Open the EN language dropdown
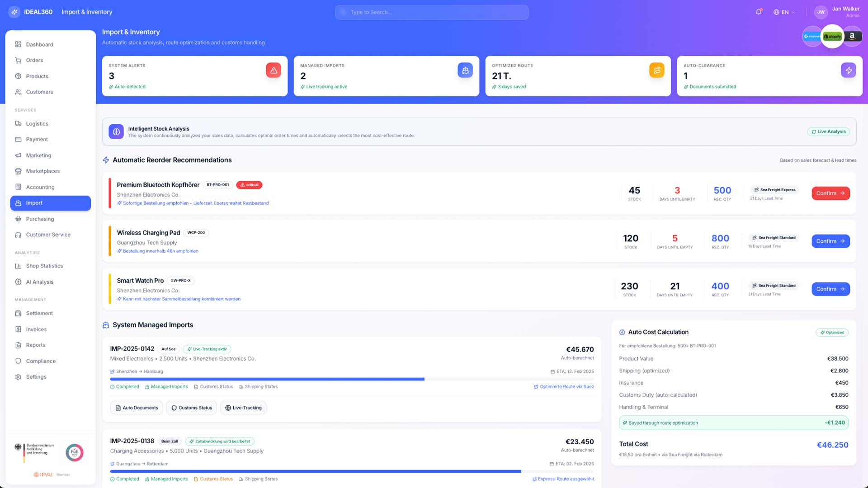The width and height of the screenshot is (868, 488). [784, 12]
